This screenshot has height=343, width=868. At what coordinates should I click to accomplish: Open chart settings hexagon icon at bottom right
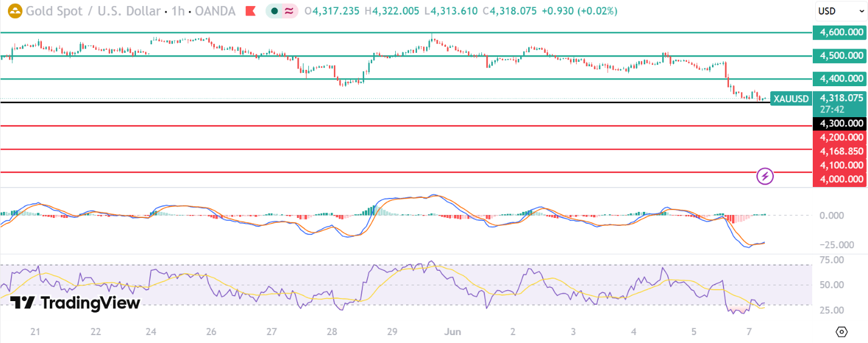841,331
